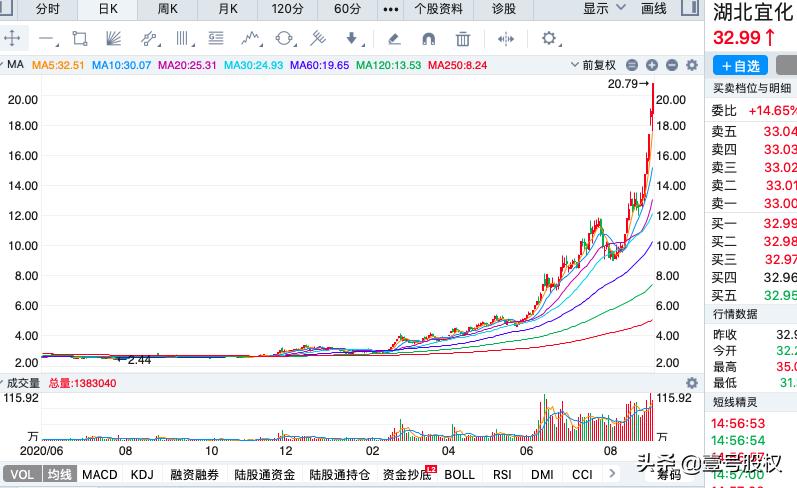
Task: Pick the rectangle drawing tool
Action: (x=80, y=39)
